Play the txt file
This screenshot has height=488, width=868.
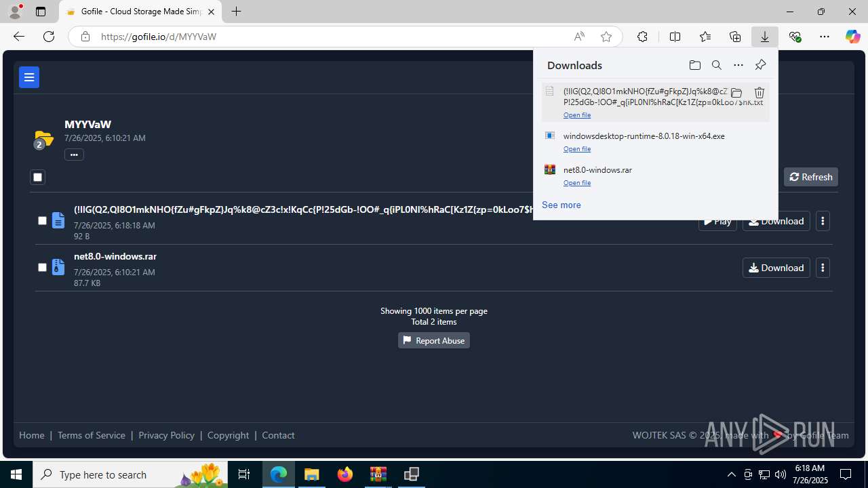click(x=717, y=222)
